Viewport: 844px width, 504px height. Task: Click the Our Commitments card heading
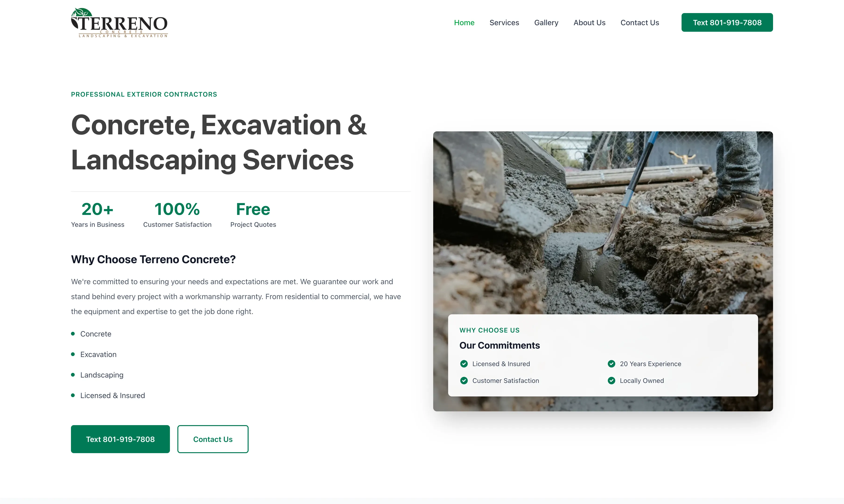coord(500,345)
